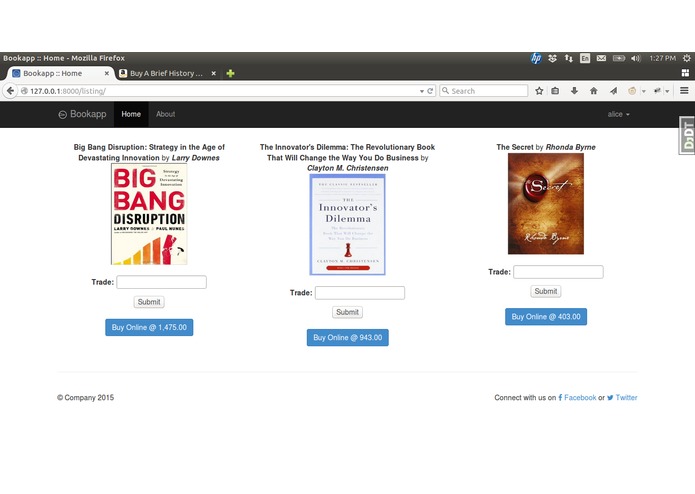The width and height of the screenshot is (695, 494).
Task: Open the Firefox hamburger menu
Action: (684, 91)
